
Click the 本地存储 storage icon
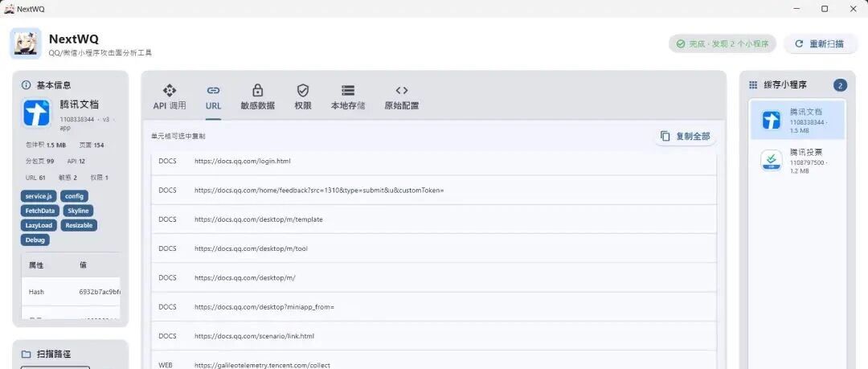coord(348,90)
